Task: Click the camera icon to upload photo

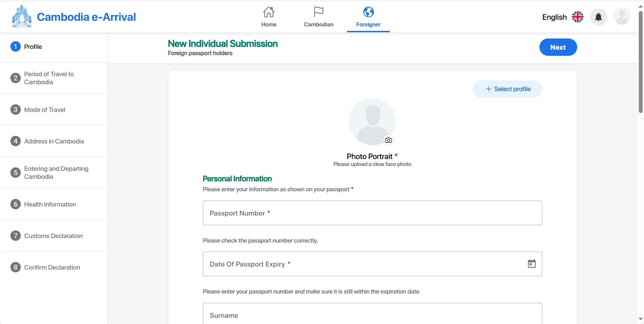Action: [388, 140]
